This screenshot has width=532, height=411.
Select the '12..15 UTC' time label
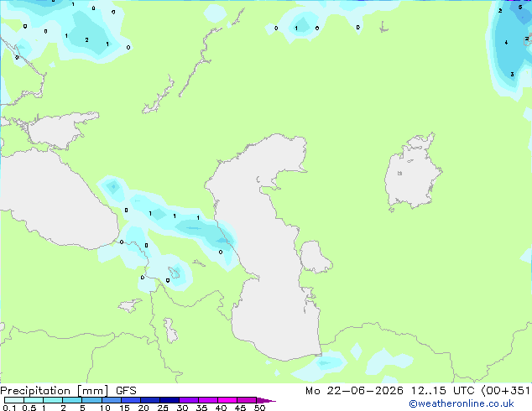coord(443,391)
